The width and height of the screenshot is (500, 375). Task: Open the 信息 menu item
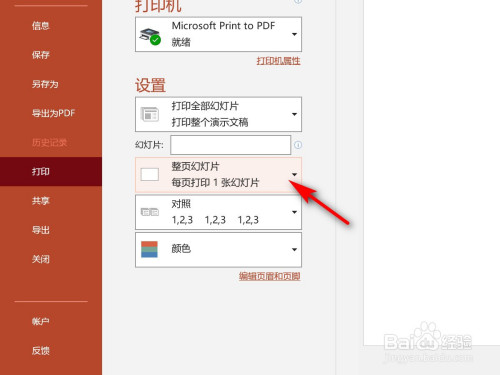(41, 26)
